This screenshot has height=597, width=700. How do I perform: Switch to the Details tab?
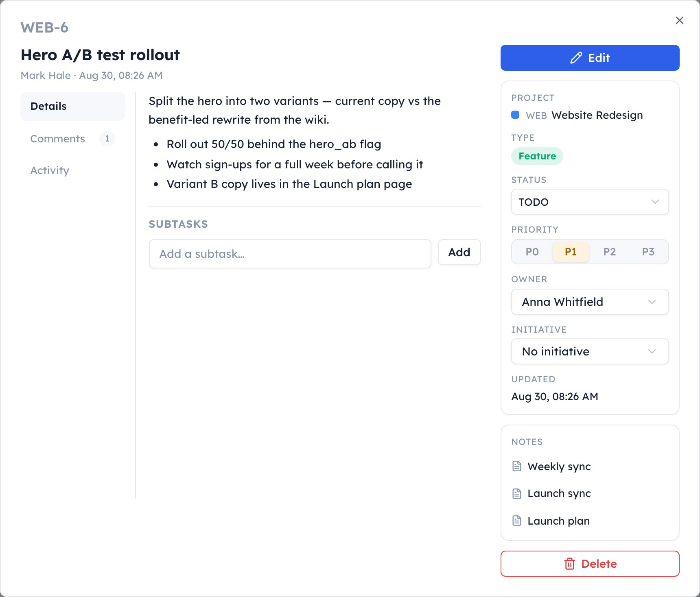tap(73, 106)
